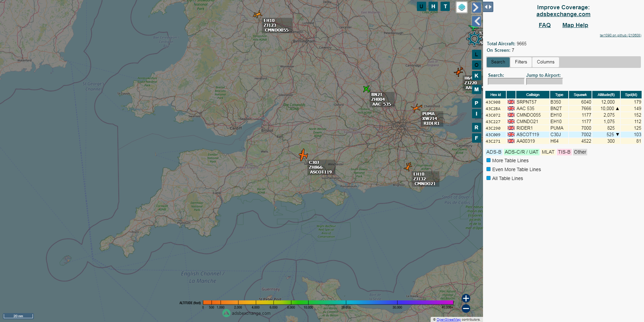Sort table by Hex id column

495,95
